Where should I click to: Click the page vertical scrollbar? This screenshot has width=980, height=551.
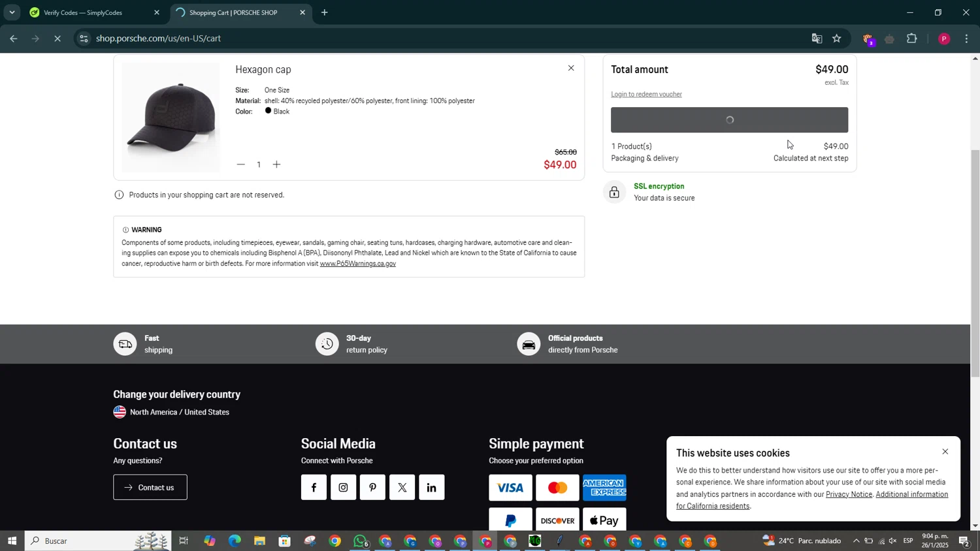[x=975, y=263]
